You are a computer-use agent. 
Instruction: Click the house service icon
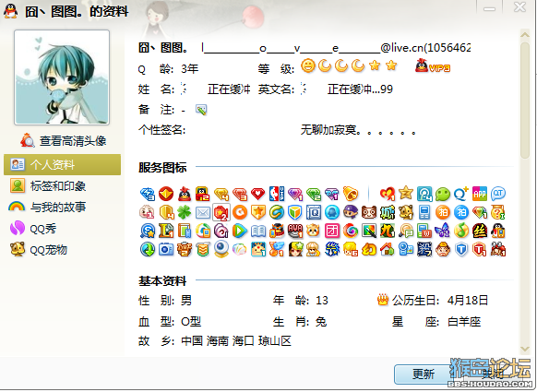[387, 250]
